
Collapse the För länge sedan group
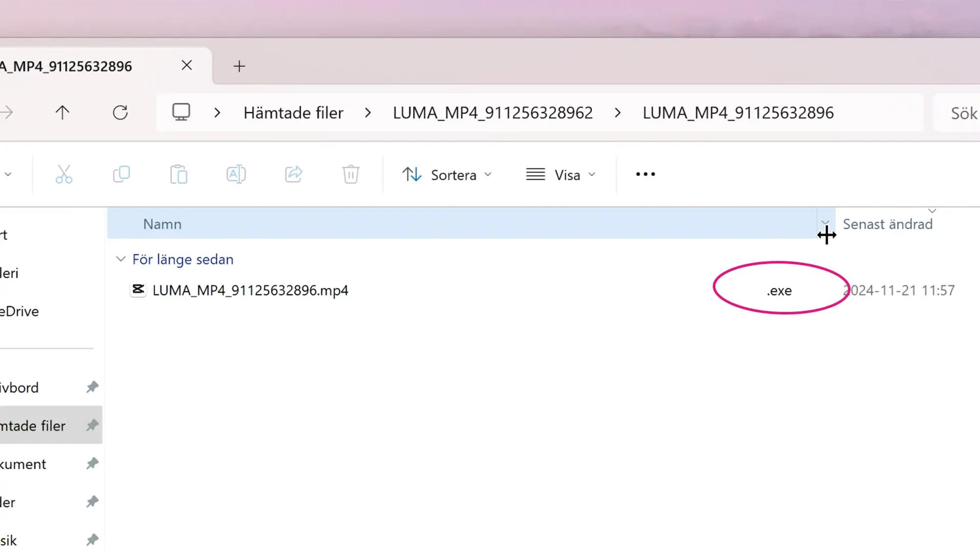(121, 259)
